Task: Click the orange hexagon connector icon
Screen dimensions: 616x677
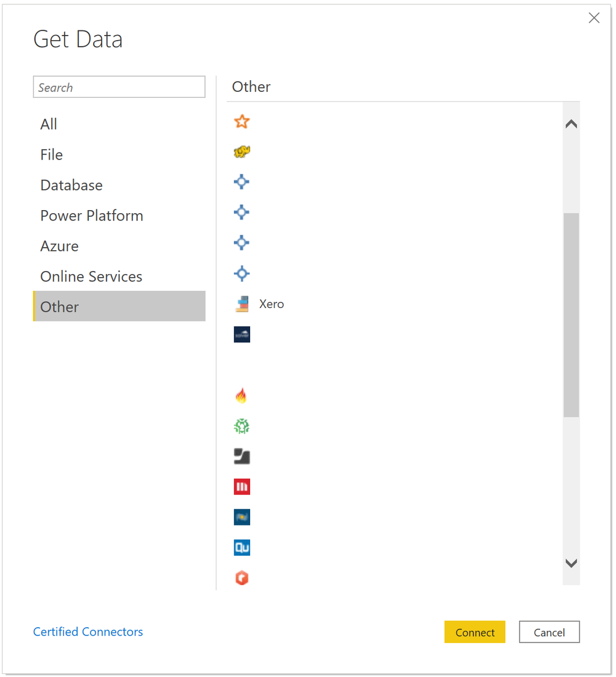Action: pyautogui.click(x=241, y=578)
